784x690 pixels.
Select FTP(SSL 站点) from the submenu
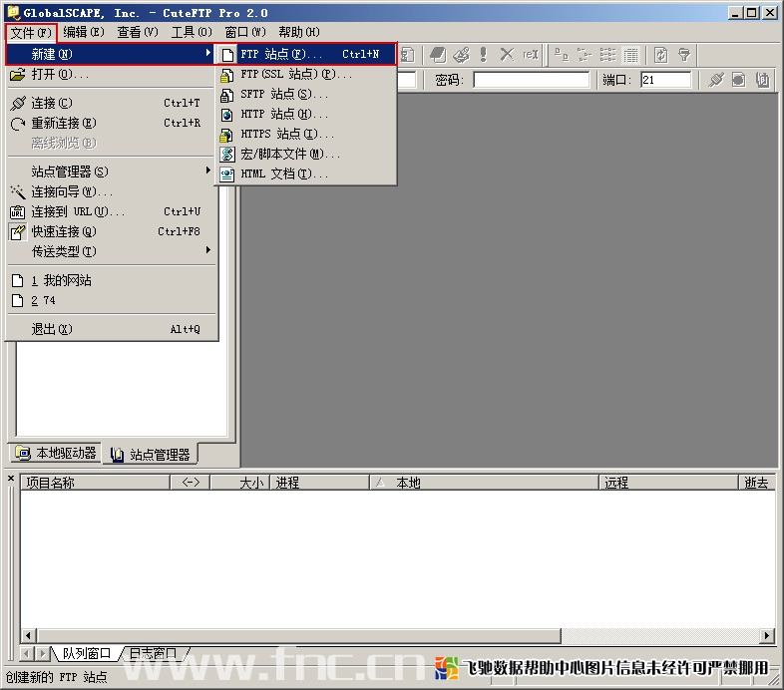pos(306,74)
